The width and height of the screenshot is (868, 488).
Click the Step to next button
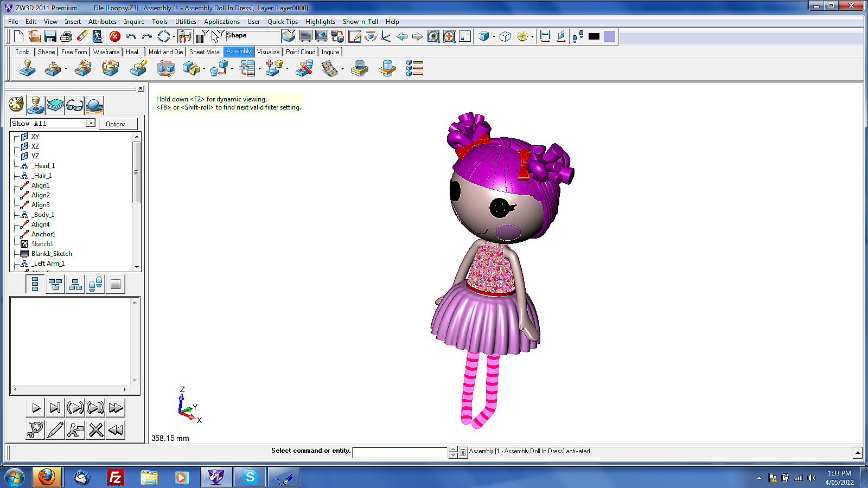click(x=55, y=408)
